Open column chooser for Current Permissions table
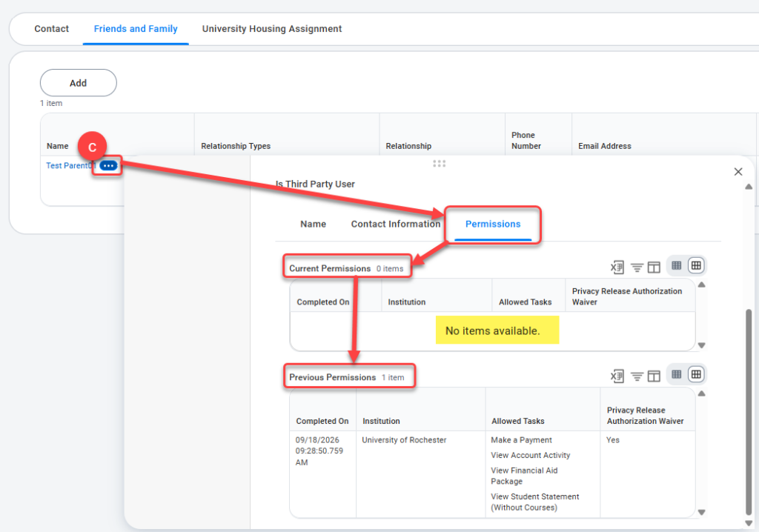This screenshot has height=532, width=759. pyautogui.click(x=654, y=267)
